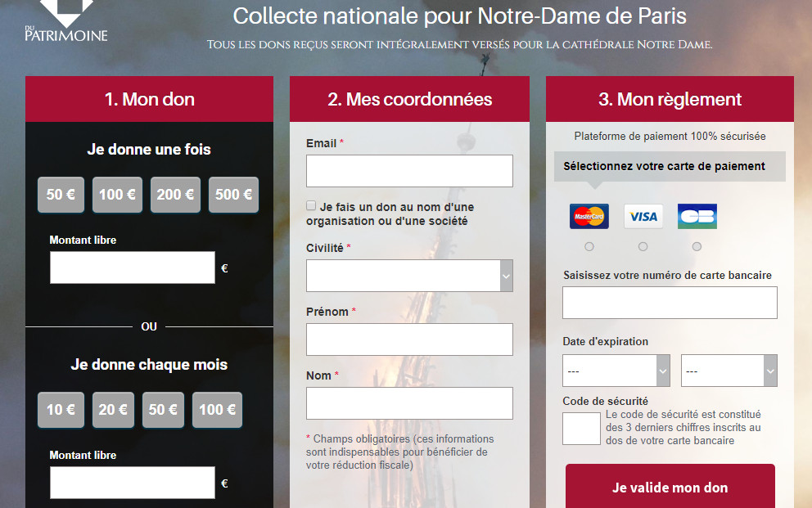Focus the Prénom text field
This screenshot has width=812, height=508.
[x=409, y=339]
